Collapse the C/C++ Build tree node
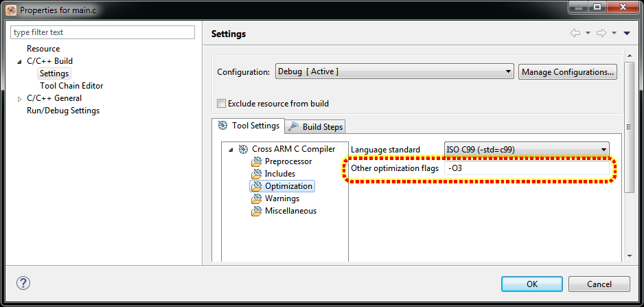Screen dimensions: 644x307 pos(19,61)
